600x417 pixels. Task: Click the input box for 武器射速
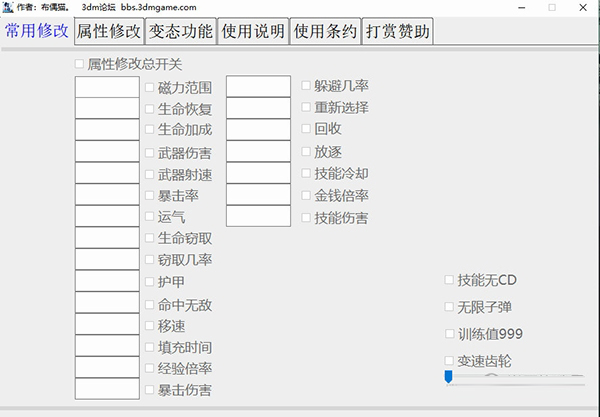pos(107,173)
